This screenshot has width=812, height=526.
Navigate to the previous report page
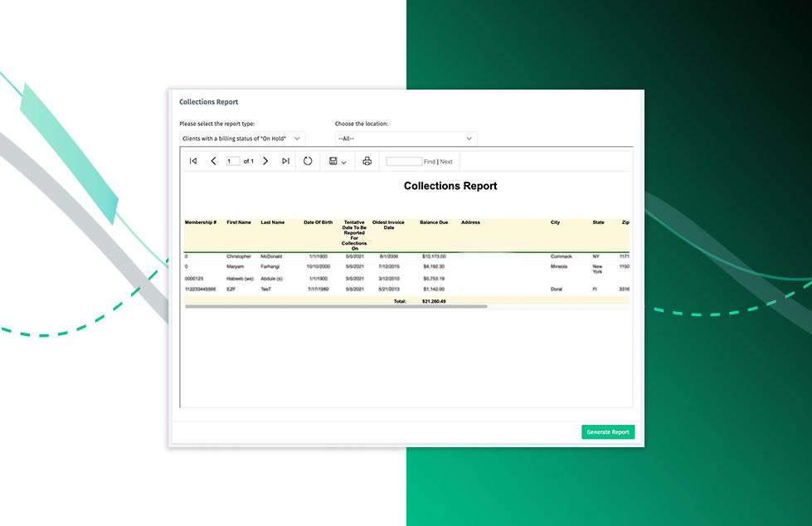pos(213,161)
